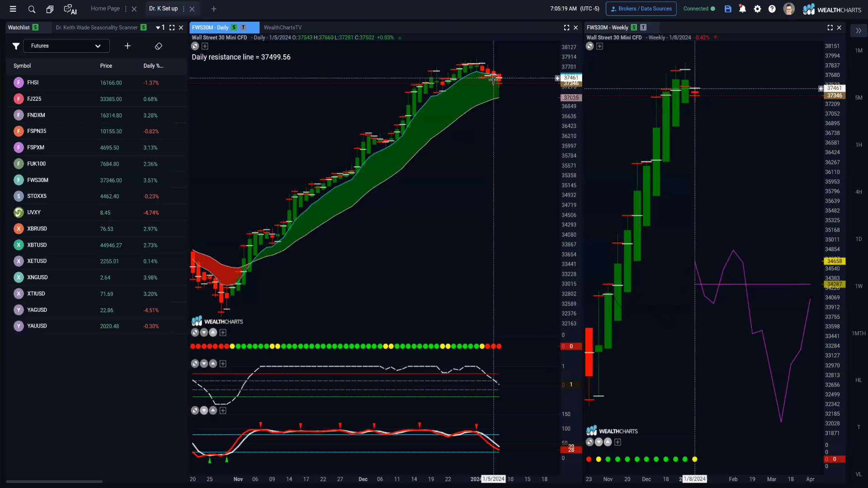This screenshot has height=488, width=868.
Task: Toggle visibility of weekly dot indicator pane
Action: tap(590, 442)
